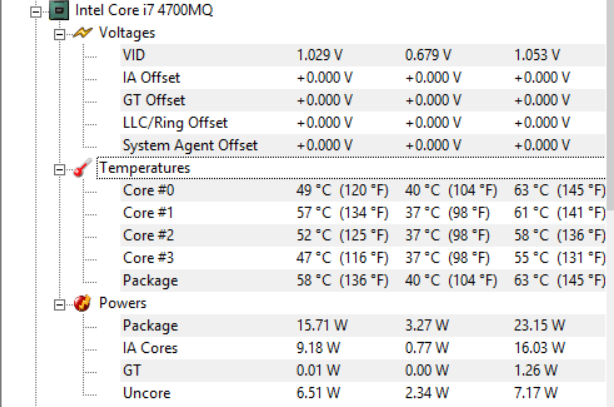
Task: Select the LLC/Ring Offset row
Action: click(x=174, y=123)
